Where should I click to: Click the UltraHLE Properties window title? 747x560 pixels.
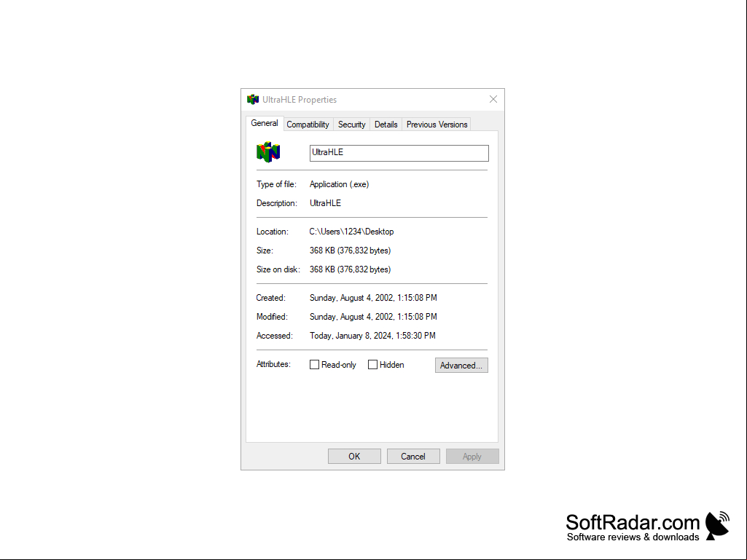pos(300,100)
